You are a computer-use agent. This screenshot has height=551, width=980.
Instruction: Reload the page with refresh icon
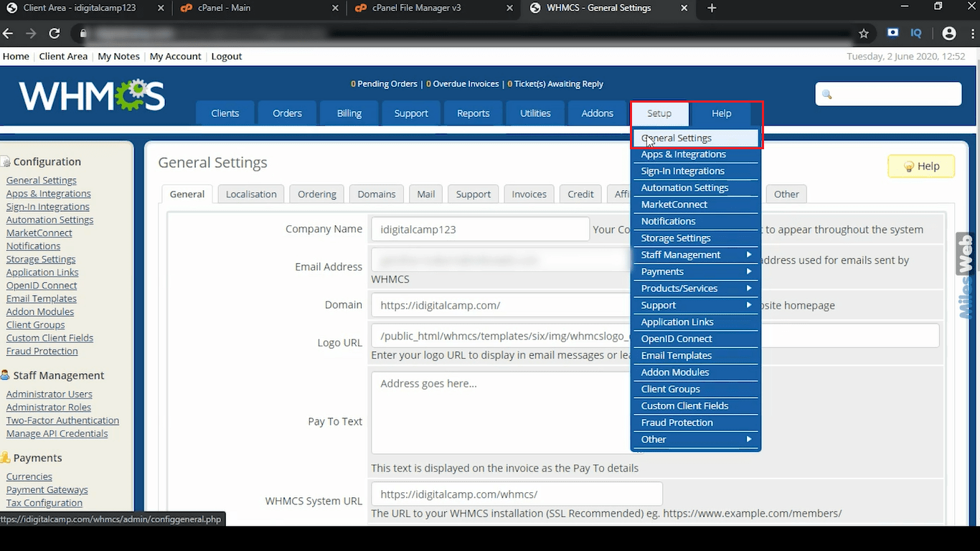click(55, 34)
